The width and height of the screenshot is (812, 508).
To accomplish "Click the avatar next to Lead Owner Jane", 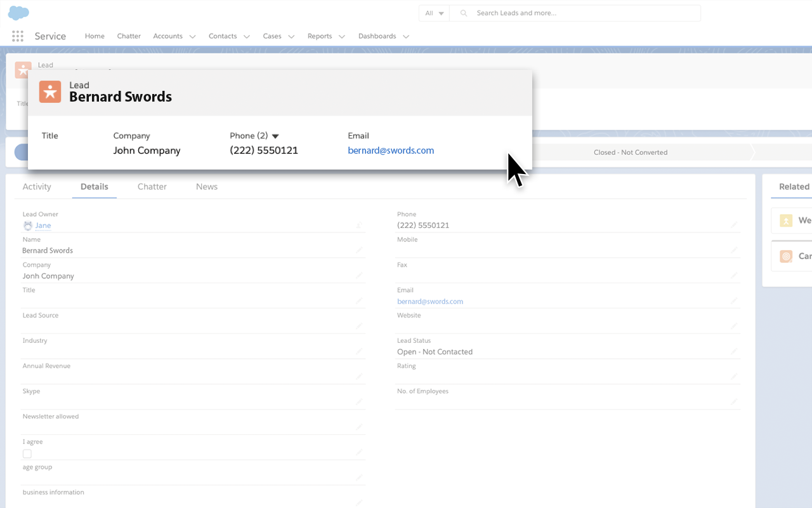I will (27, 225).
